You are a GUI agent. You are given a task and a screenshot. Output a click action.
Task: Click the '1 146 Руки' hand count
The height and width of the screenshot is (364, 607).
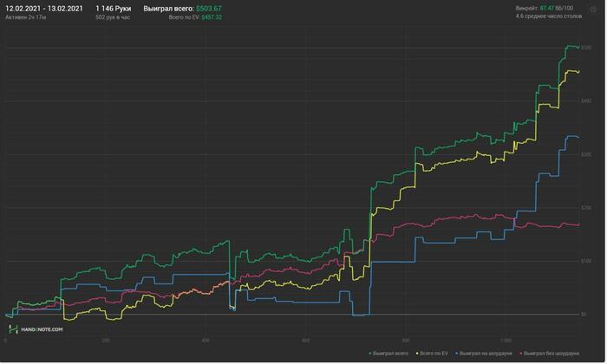tap(114, 9)
